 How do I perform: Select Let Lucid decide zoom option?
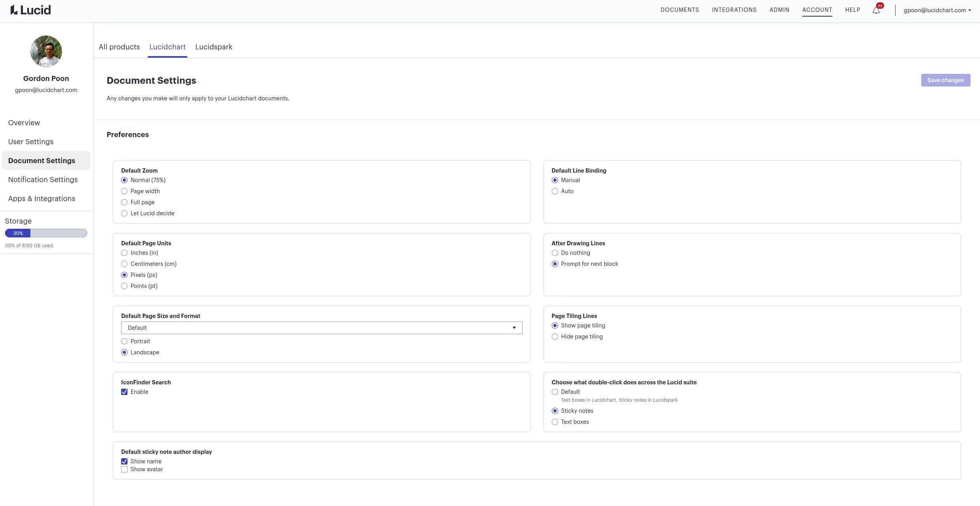124,213
